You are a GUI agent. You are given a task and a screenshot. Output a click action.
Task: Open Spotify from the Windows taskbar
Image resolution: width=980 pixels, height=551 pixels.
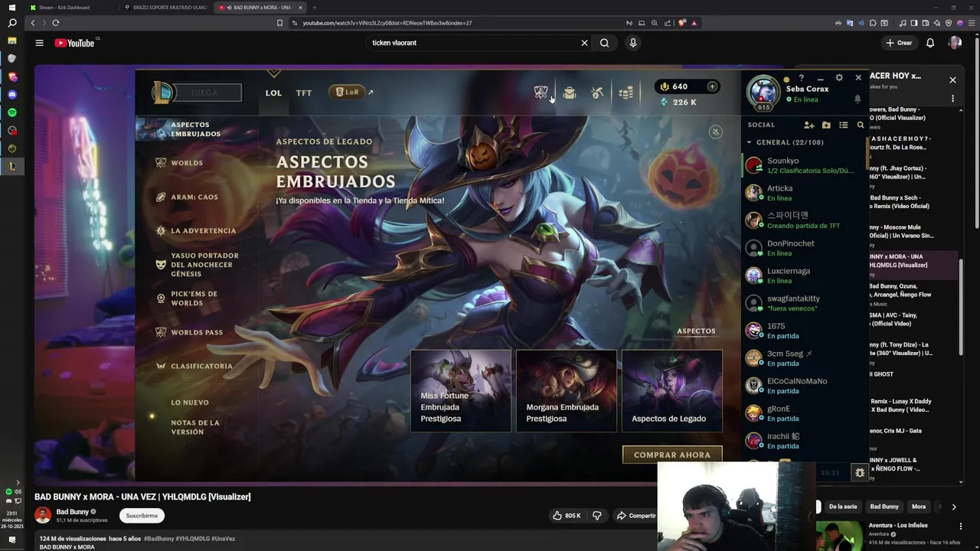click(x=11, y=112)
